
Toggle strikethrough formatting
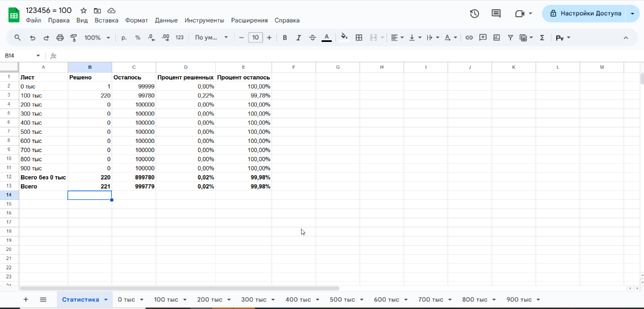pyautogui.click(x=313, y=38)
